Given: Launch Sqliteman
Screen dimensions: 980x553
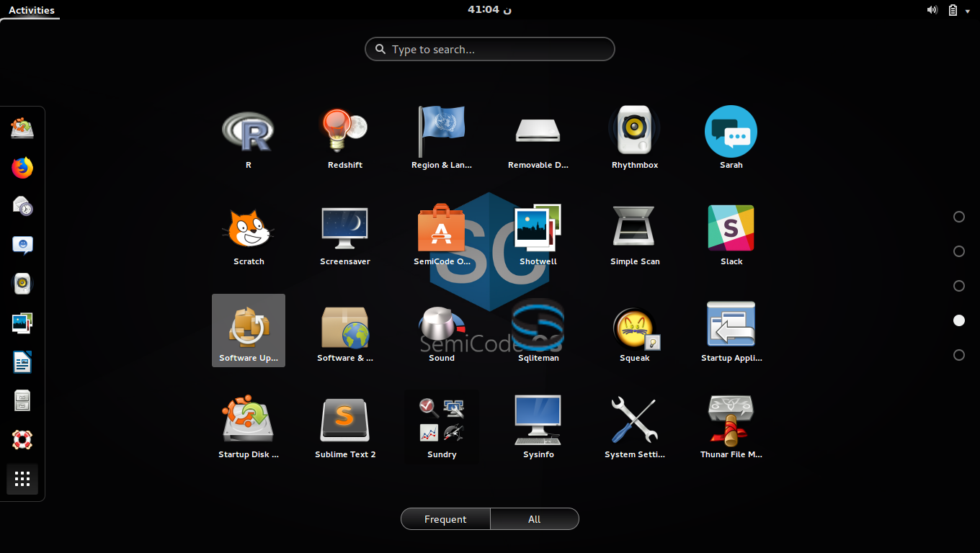Looking at the screenshot, I should tap(538, 332).
